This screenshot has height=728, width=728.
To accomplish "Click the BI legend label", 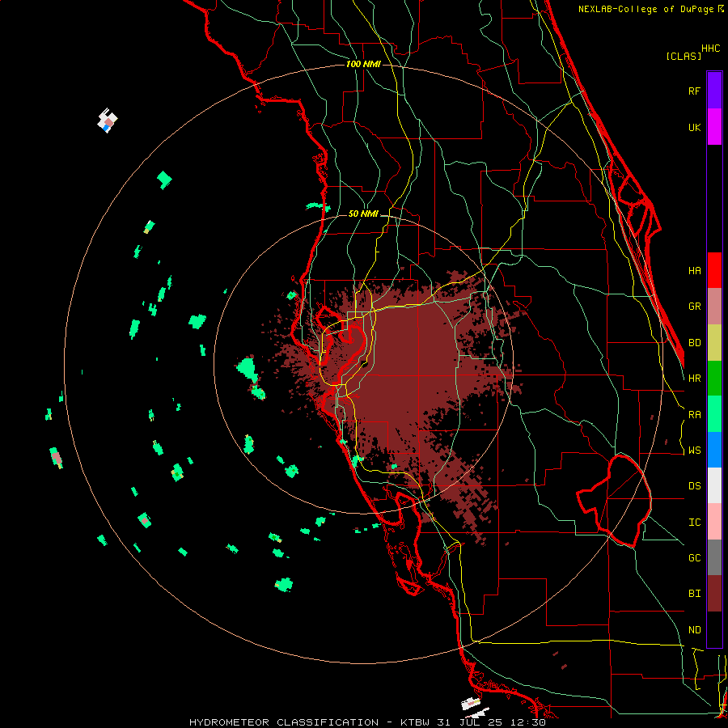I will [x=694, y=594].
